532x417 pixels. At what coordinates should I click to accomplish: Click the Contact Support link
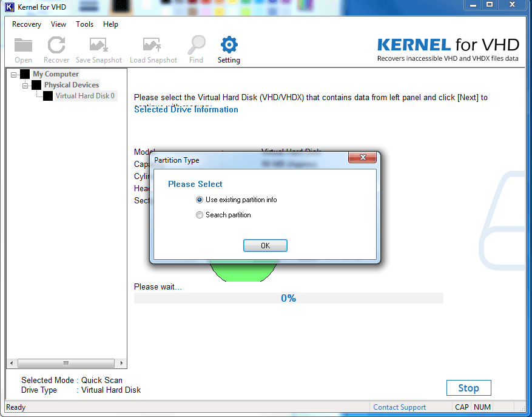399,407
